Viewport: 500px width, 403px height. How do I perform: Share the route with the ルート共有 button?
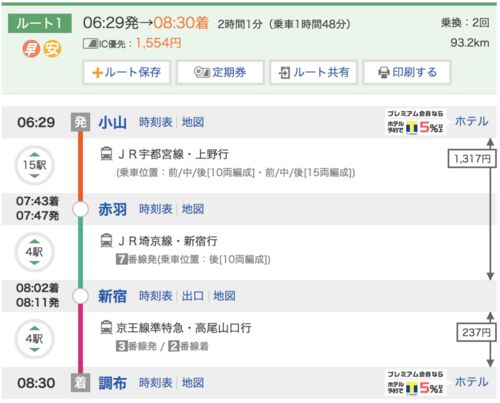coord(314,72)
